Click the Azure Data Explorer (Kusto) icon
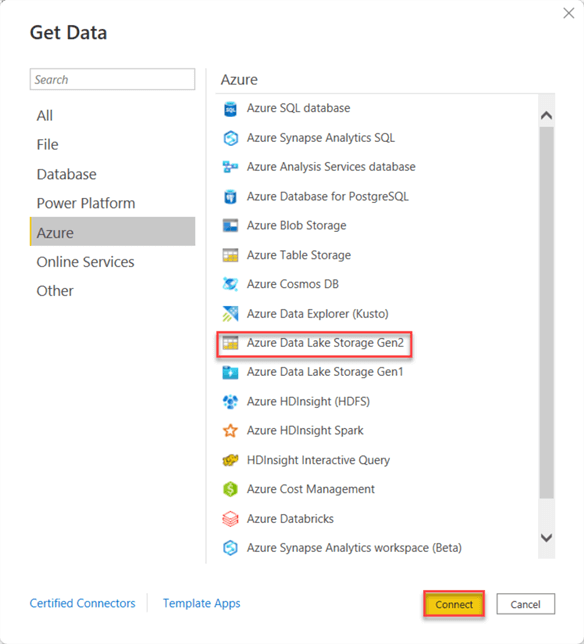The image size is (584, 644). (x=230, y=314)
